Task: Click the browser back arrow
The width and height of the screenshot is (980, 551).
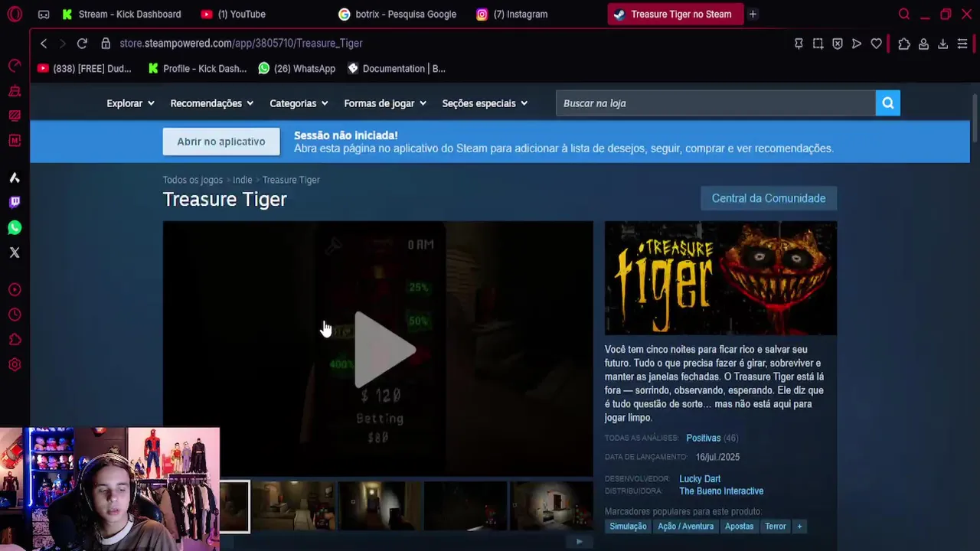Action: [44, 44]
